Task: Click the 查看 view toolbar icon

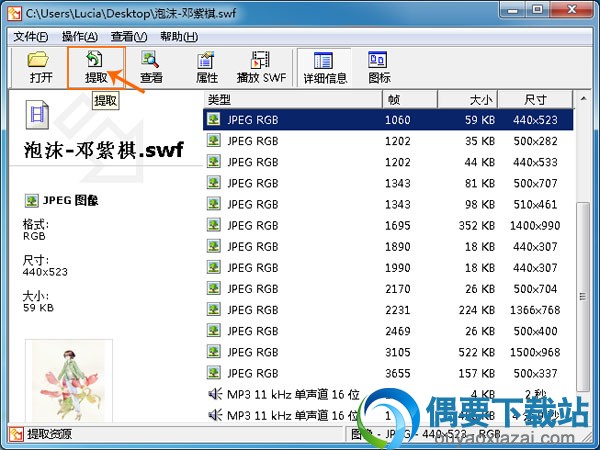Action: [151, 67]
